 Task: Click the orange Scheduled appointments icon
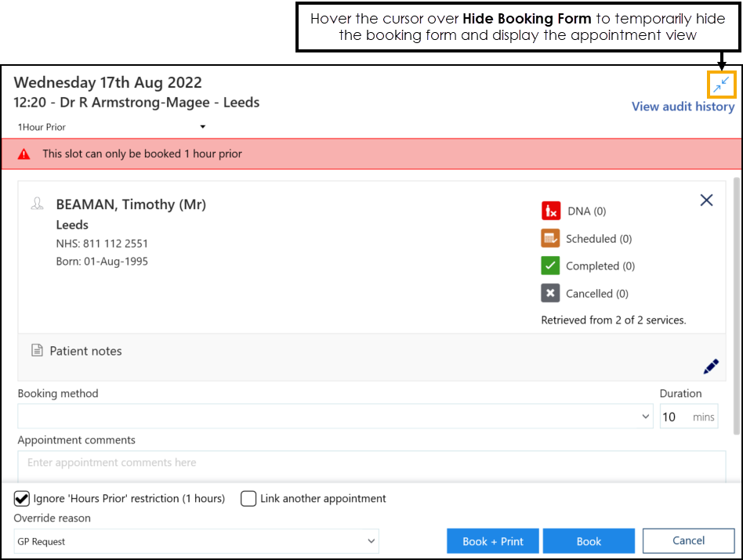point(550,239)
